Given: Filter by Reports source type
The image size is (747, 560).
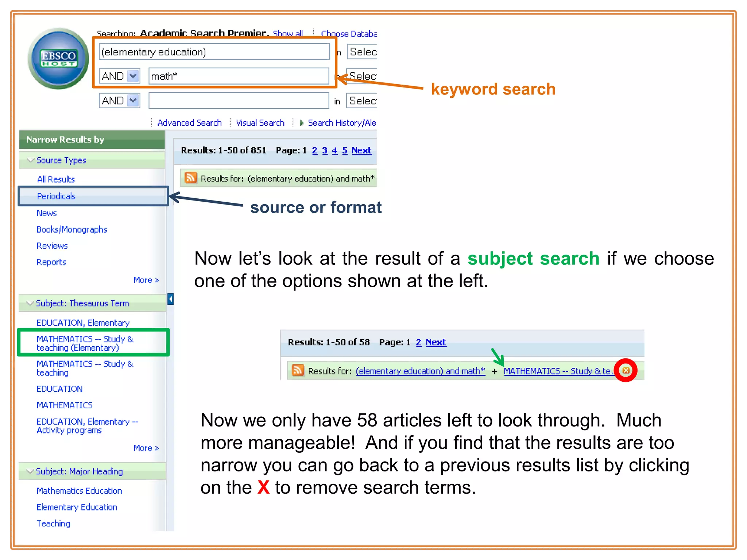Looking at the screenshot, I should [51, 262].
